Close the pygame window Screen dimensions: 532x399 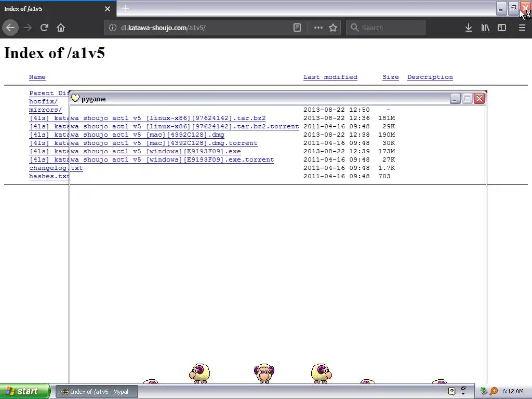pos(479,99)
